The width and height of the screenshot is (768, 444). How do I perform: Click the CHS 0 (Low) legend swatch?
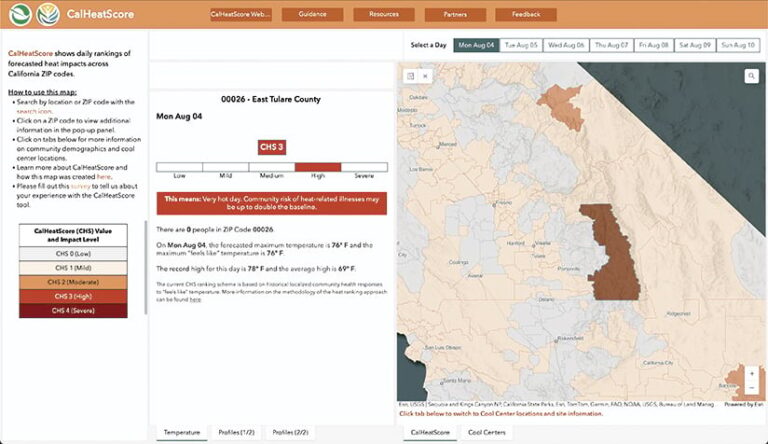click(73, 254)
